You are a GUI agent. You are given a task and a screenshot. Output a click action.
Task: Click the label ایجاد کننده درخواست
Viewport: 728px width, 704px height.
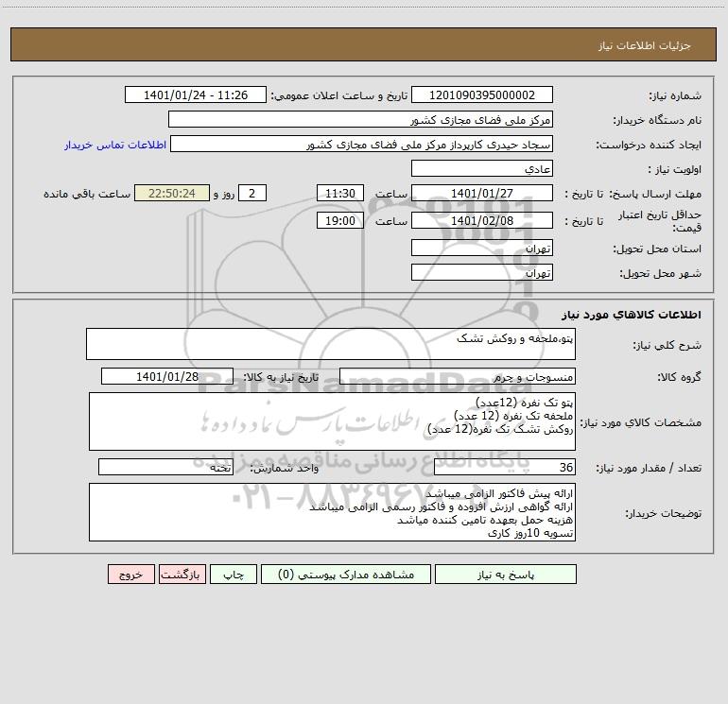pos(649,145)
